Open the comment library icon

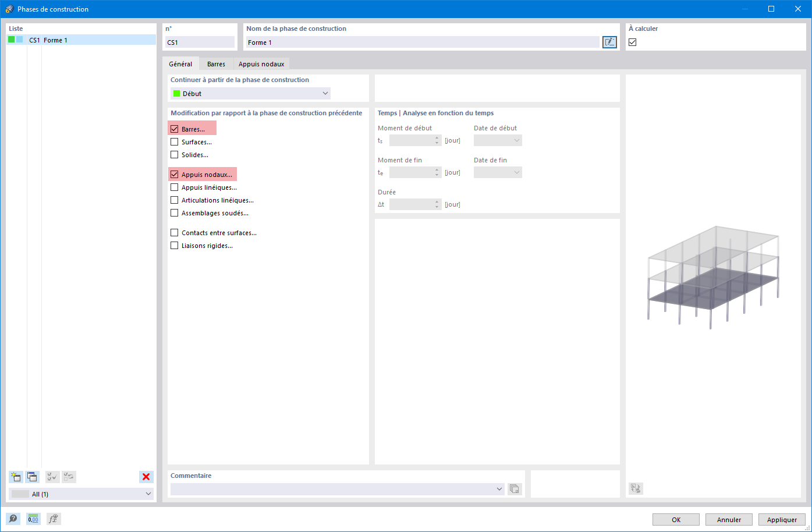point(515,489)
